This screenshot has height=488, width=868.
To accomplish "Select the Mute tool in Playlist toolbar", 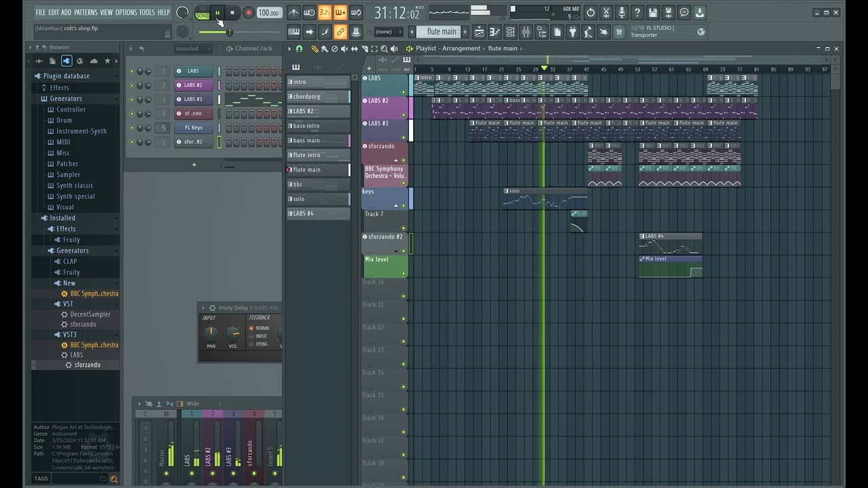I will [344, 49].
